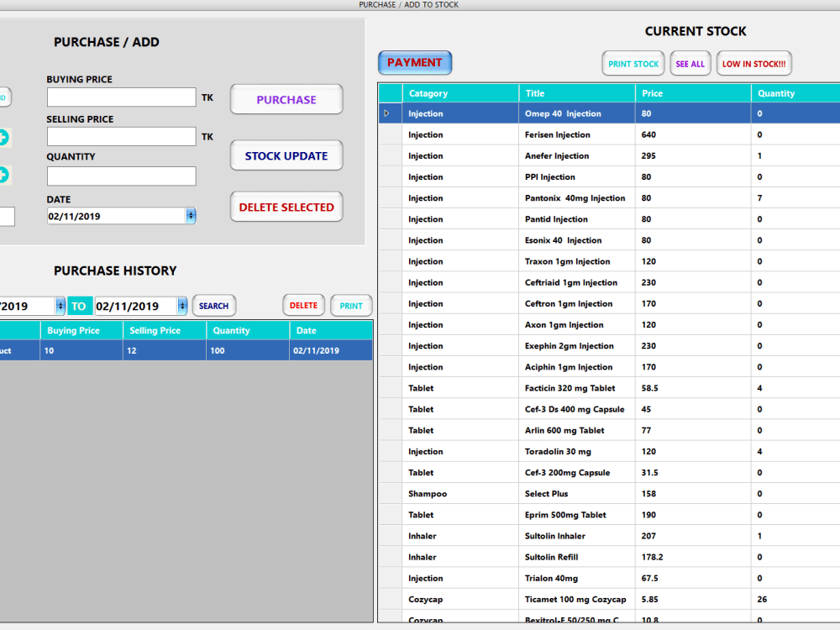840x630 pixels.
Task: Focus the BUYING PRICE input field
Action: pyautogui.click(x=121, y=97)
